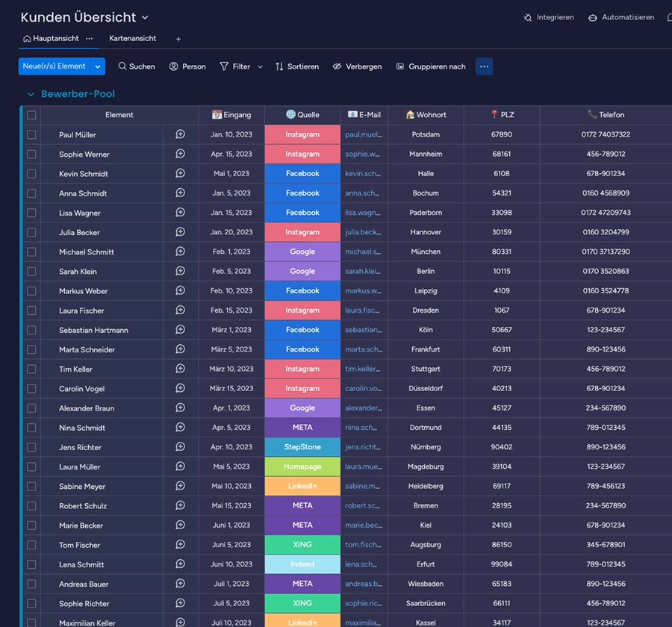Viewport: 672px width, 627px height.
Task: Click the StepStone source label for Jens Richter
Action: click(302, 447)
